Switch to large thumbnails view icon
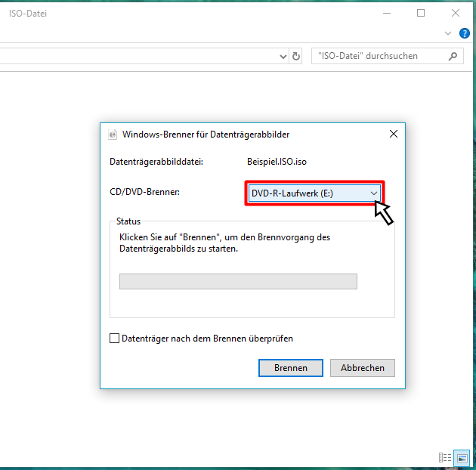 click(x=462, y=458)
